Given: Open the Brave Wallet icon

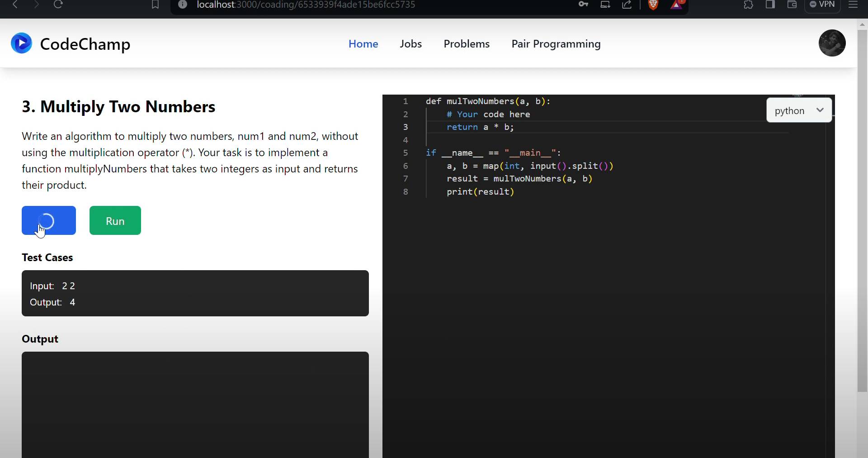Looking at the screenshot, I should 792,5.
